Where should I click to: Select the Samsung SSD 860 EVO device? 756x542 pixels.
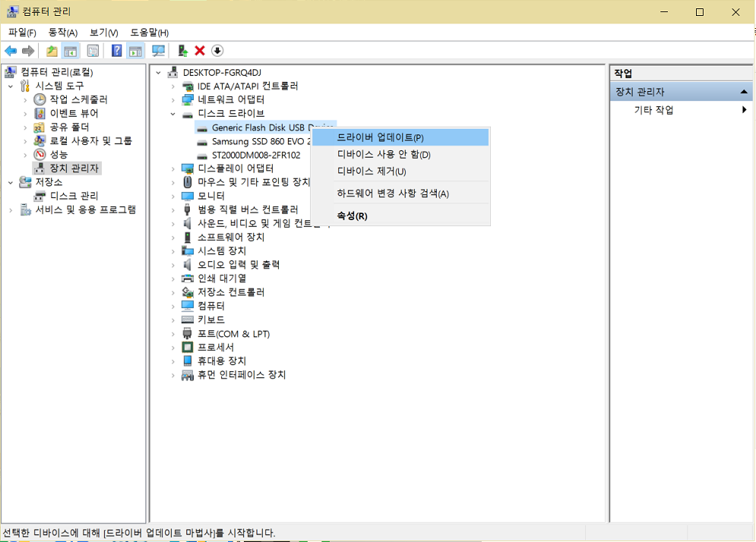pyautogui.click(x=253, y=140)
